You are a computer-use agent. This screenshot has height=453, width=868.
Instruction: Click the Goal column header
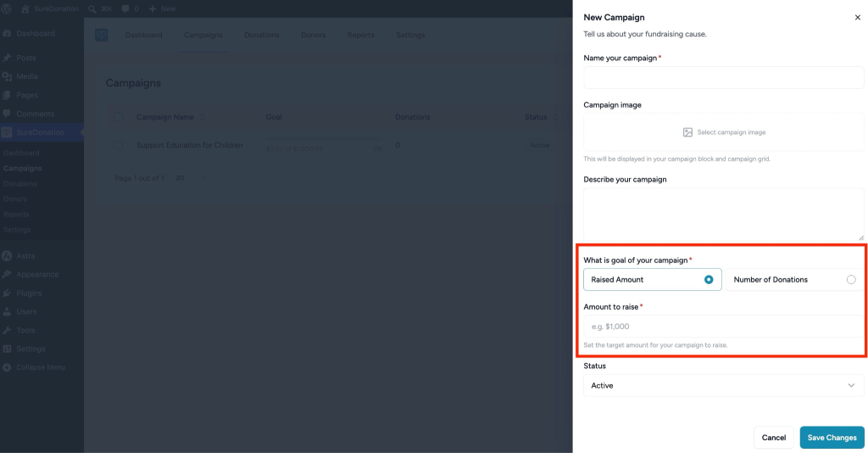(274, 117)
